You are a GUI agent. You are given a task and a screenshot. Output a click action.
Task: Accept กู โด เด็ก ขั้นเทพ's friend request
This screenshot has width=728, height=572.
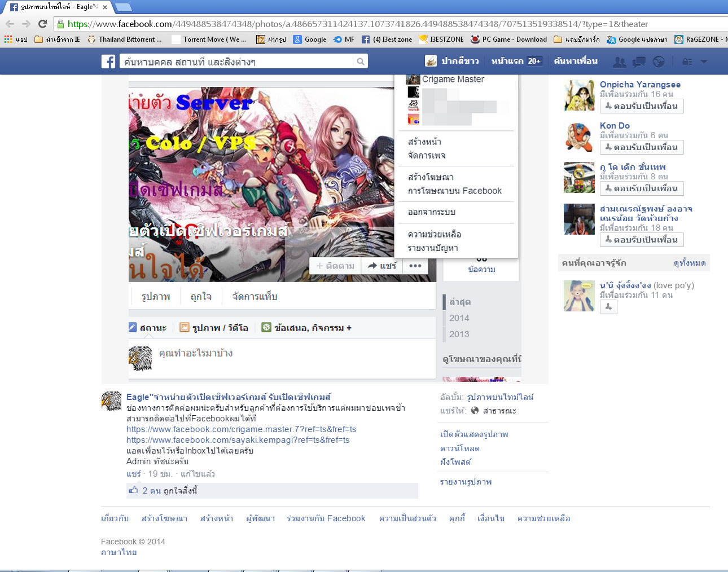[642, 188]
